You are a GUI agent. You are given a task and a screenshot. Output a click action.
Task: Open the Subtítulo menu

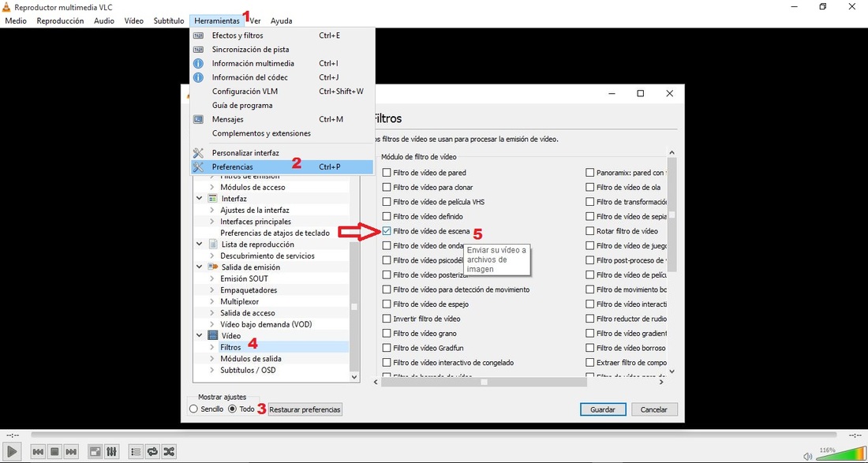coord(169,21)
